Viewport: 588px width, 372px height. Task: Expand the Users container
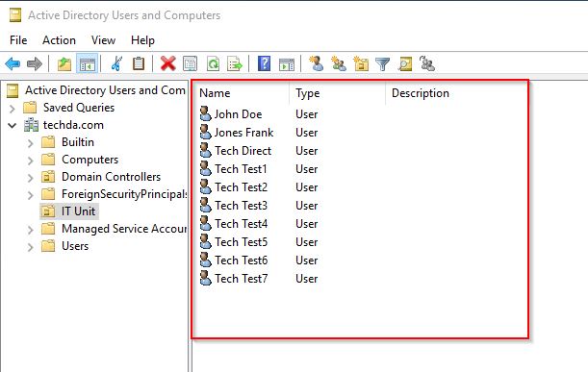click(x=31, y=247)
